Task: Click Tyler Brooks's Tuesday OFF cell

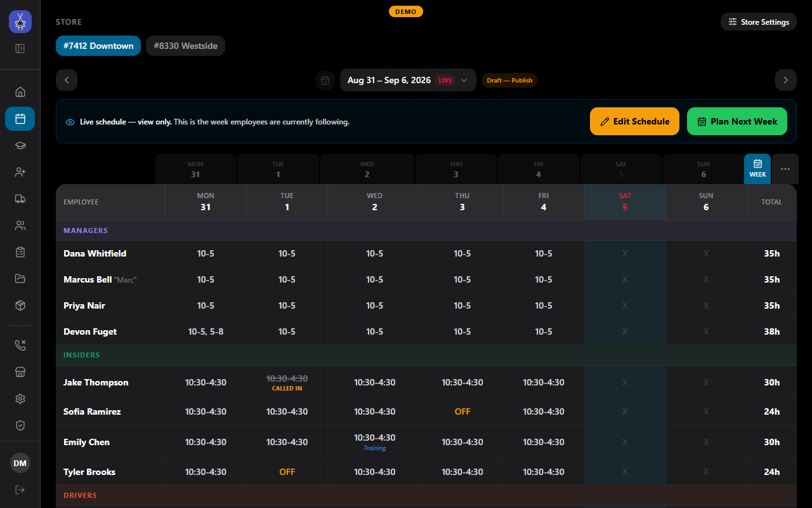Action: click(287, 472)
